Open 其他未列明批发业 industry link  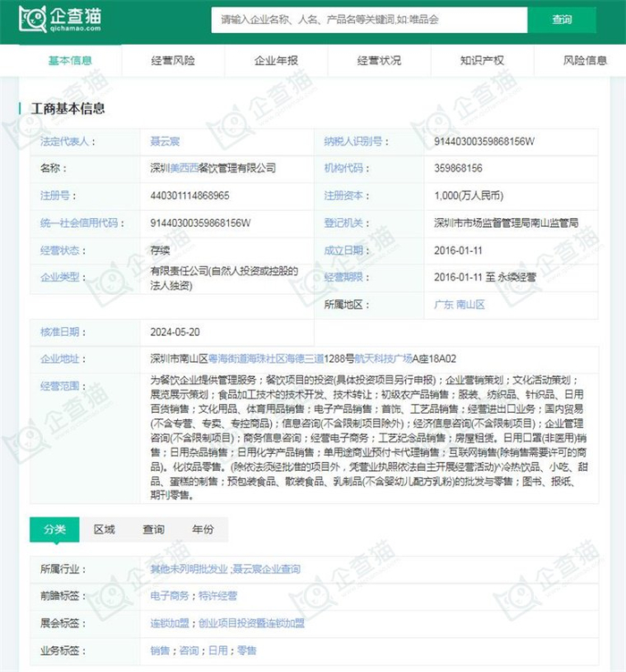pyautogui.click(x=189, y=569)
